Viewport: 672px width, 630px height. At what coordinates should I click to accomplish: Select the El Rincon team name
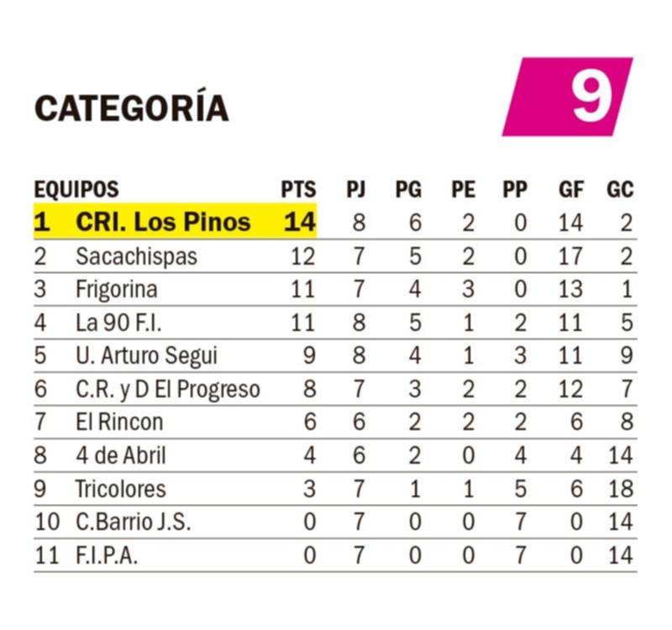pyautogui.click(x=119, y=423)
